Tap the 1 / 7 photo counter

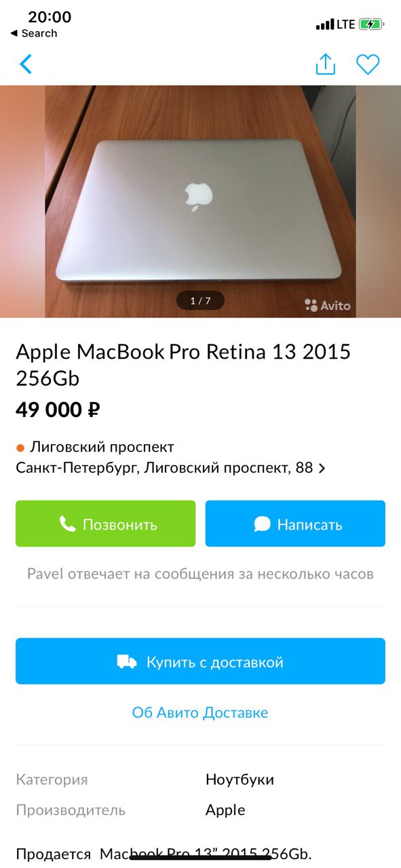[200, 300]
